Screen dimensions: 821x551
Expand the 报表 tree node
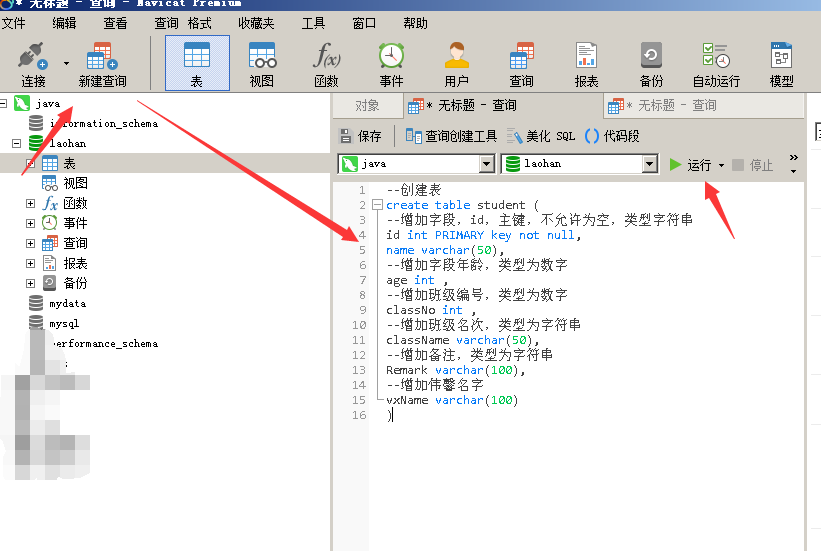(x=30, y=263)
